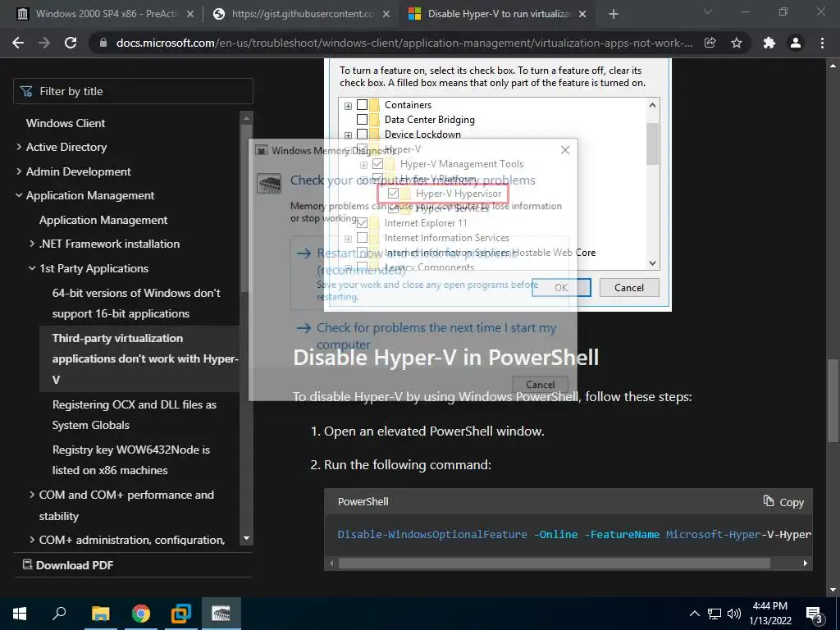The width and height of the screenshot is (840, 630).
Task: Open the Application Management child page
Action: [103, 220]
